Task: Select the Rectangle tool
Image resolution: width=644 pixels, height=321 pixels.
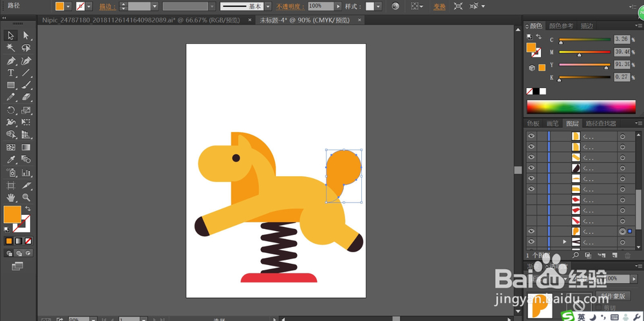Action: 11,86
